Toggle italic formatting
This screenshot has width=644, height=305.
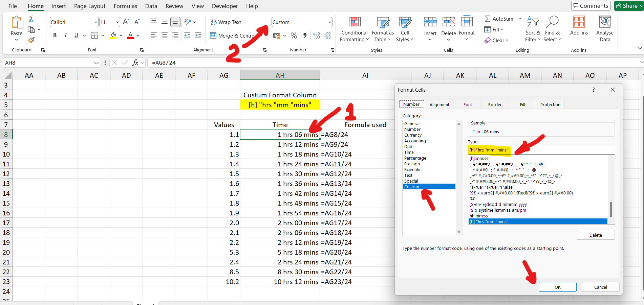point(65,35)
